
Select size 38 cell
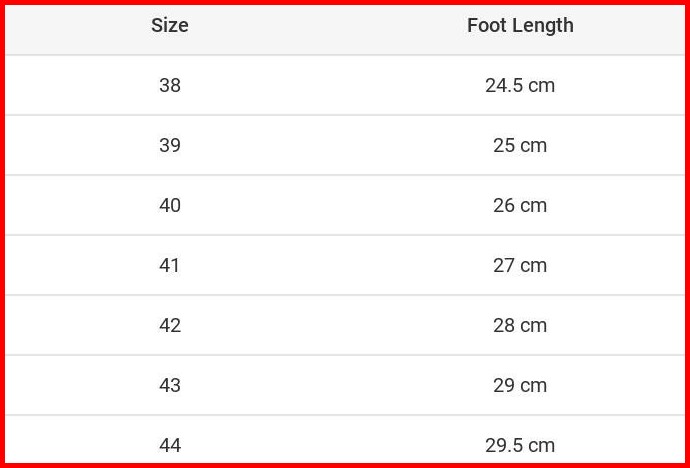pos(170,86)
